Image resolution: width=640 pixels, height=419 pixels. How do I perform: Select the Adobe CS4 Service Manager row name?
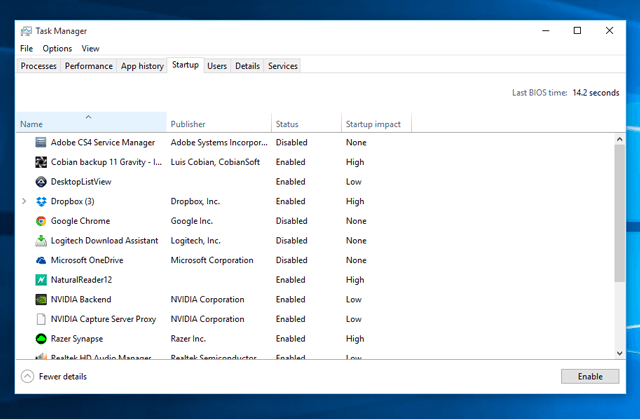[103, 142]
